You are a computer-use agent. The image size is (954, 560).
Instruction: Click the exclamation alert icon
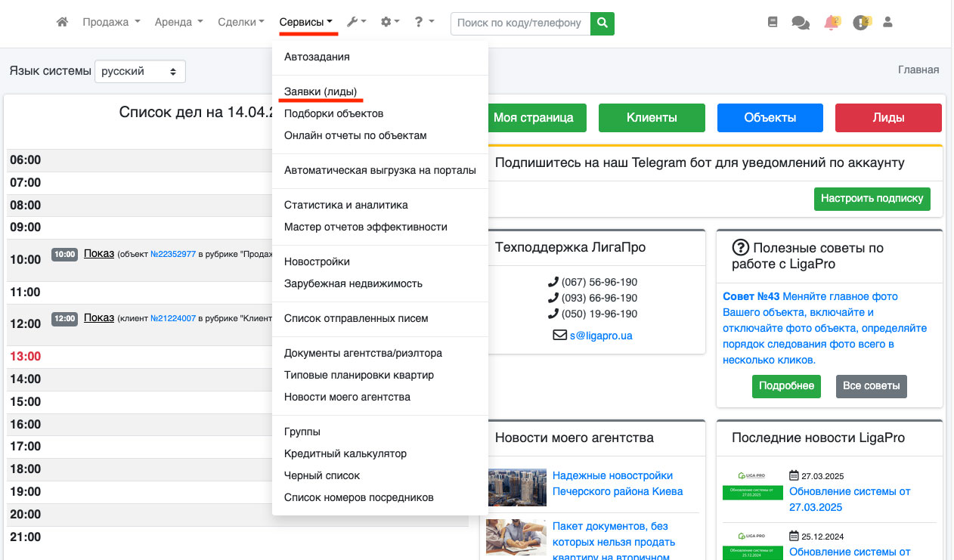click(x=860, y=23)
